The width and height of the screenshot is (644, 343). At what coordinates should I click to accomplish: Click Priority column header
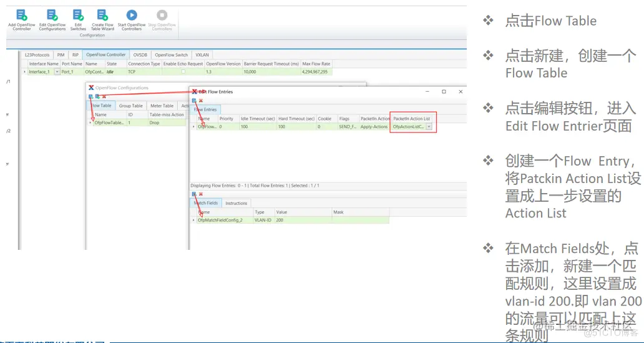228,119
